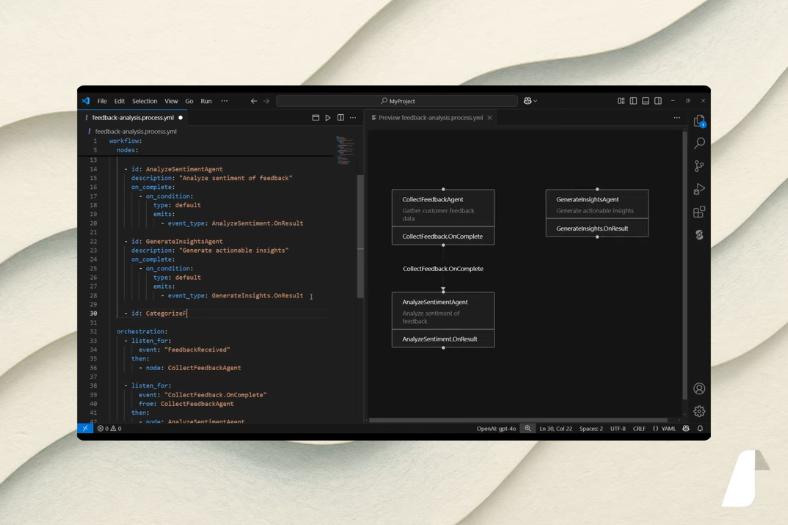This screenshot has height=525, width=788.
Task: Click the Go Back navigation arrow
Action: (254, 101)
